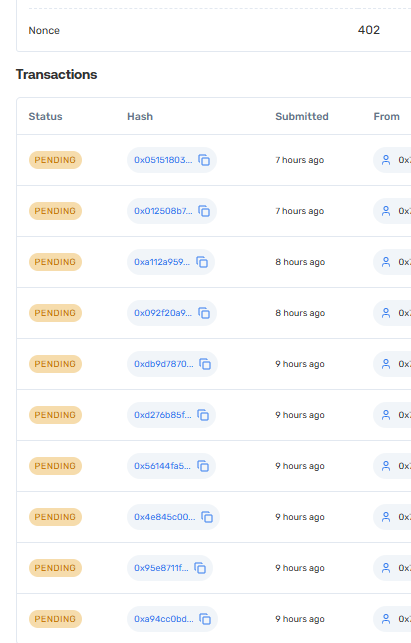Viewport: 411px width, 643px height.
Task: Click '8 hours ago' in 0x092f20a9 row
Action: point(300,313)
